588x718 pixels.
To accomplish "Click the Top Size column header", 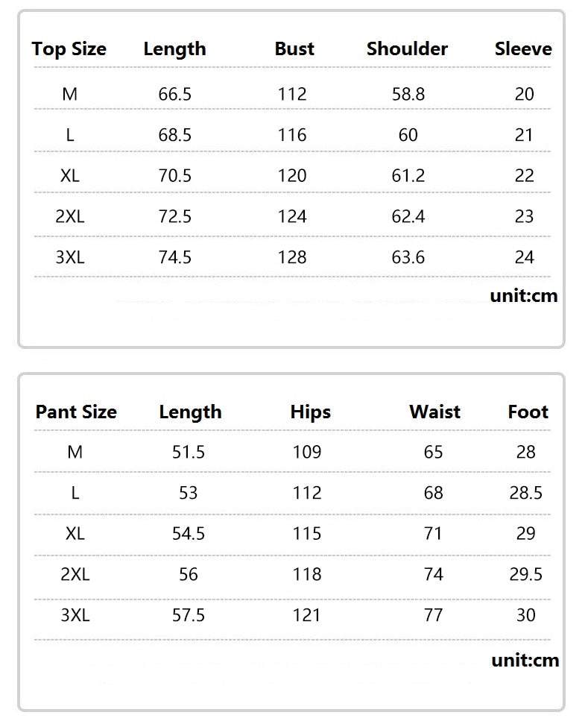I will [69, 49].
